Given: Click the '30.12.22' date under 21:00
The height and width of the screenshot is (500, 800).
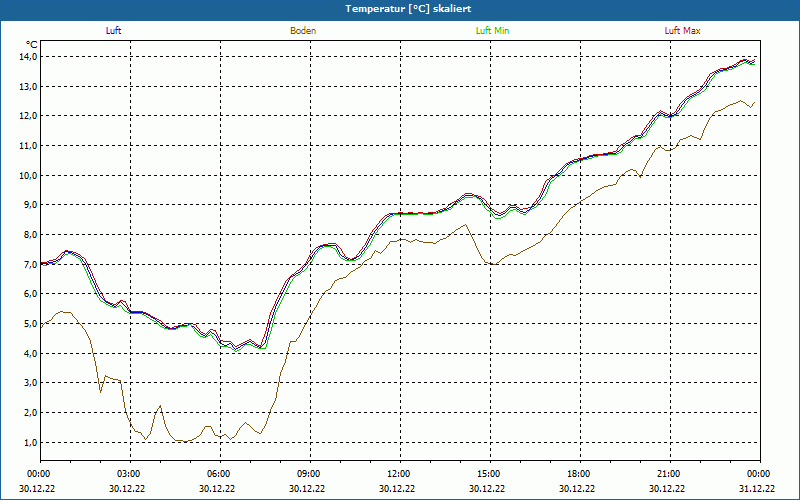Looking at the screenshot, I should (x=667, y=488).
